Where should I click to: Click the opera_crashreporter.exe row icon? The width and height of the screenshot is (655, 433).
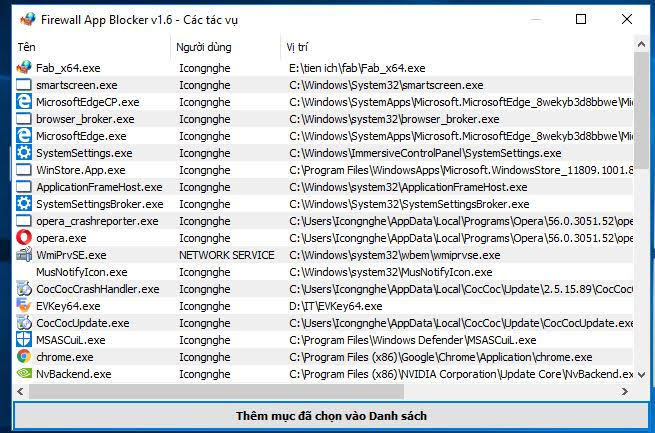[x=24, y=221]
